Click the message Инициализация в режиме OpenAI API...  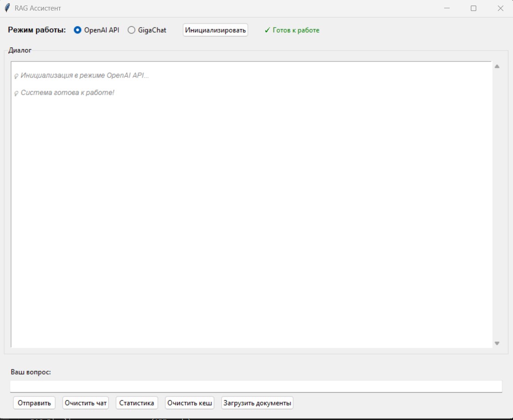(x=85, y=75)
